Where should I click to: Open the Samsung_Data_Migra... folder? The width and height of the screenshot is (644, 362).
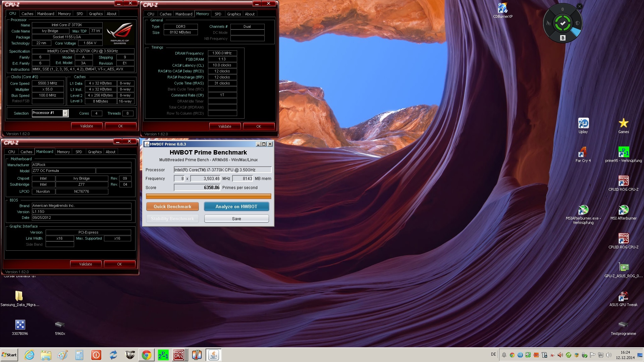click(19, 299)
